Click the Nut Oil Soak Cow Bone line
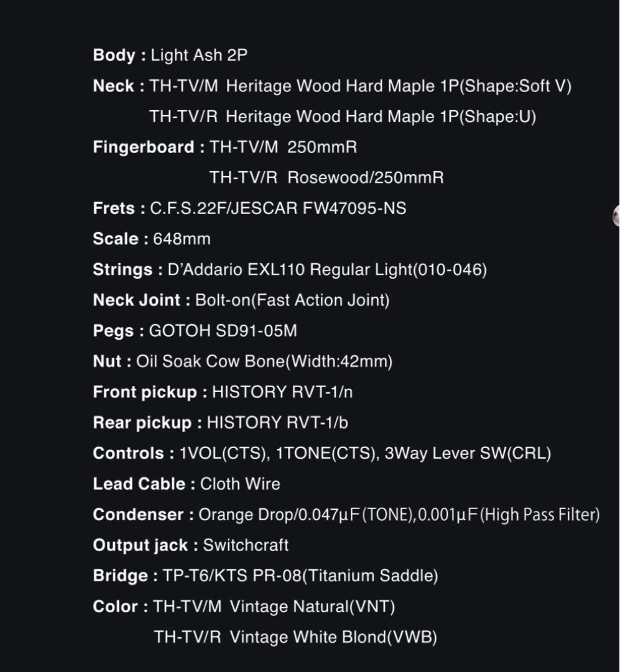This screenshot has height=672, width=620. coord(243,362)
